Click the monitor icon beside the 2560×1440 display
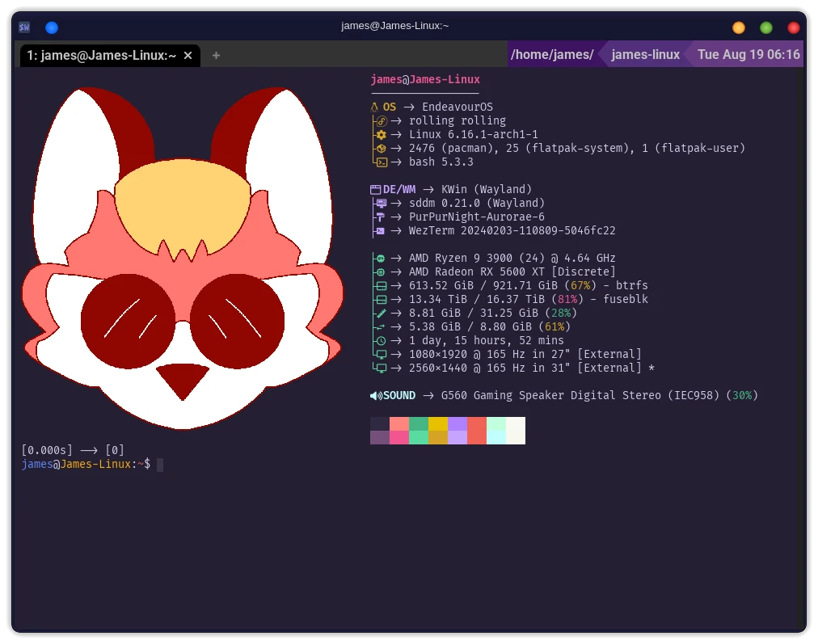This screenshot has height=644, width=818. [x=382, y=368]
